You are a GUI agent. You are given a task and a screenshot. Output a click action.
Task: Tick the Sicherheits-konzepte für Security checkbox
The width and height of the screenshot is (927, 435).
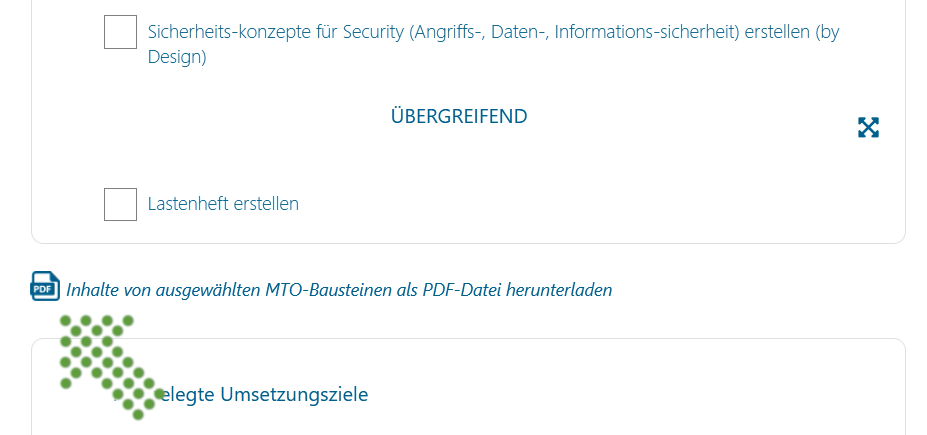[121, 32]
